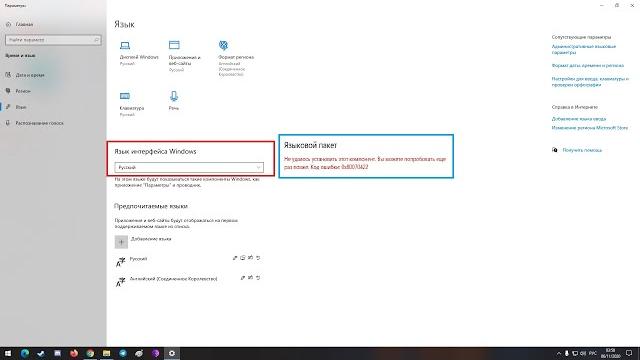
Task: Open the Keyboard language tile
Action: point(131,104)
